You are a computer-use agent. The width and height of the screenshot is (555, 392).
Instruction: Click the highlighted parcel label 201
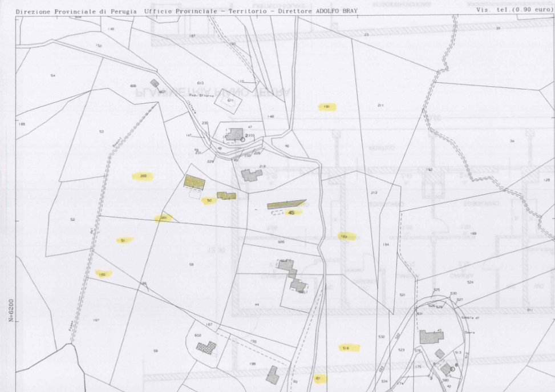(x=164, y=217)
